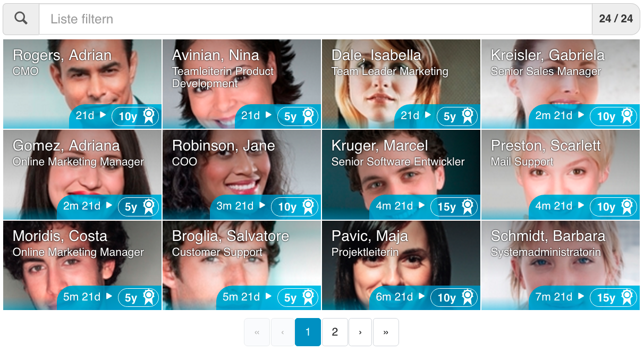This screenshot has height=351, width=644.
Task: Select page 1 in the pagination
Action: (308, 332)
